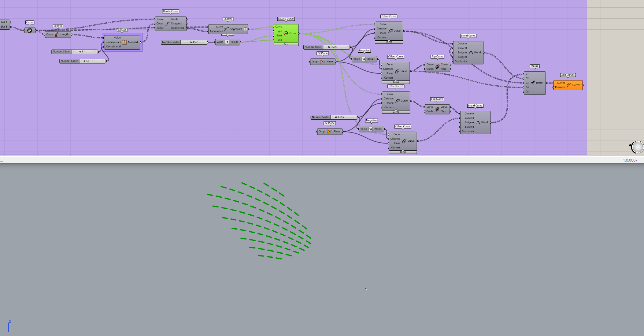This screenshot has width=644, height=336.
Task: Select the Divide Curve component icon
Action: [168, 24]
